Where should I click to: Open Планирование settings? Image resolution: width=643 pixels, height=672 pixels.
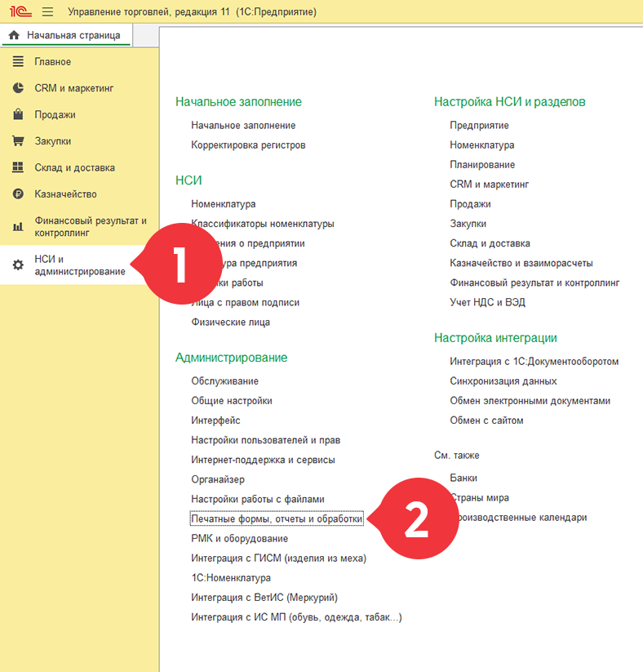(x=482, y=165)
